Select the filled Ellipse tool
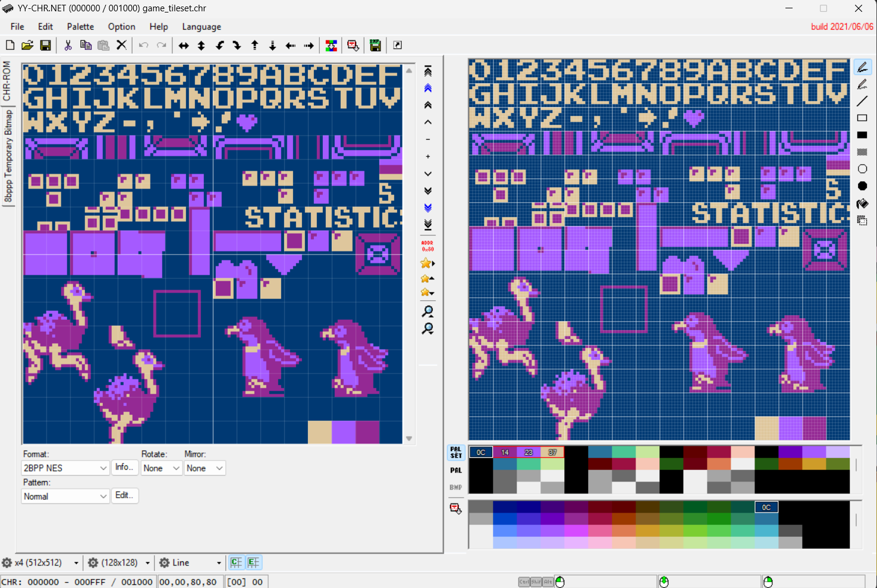The image size is (877, 588). [x=862, y=186]
